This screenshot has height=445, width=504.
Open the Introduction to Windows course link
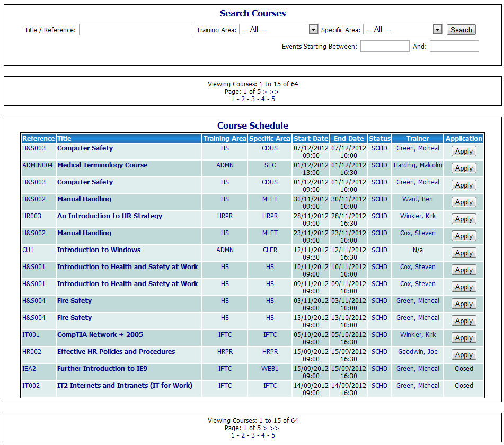(x=99, y=250)
